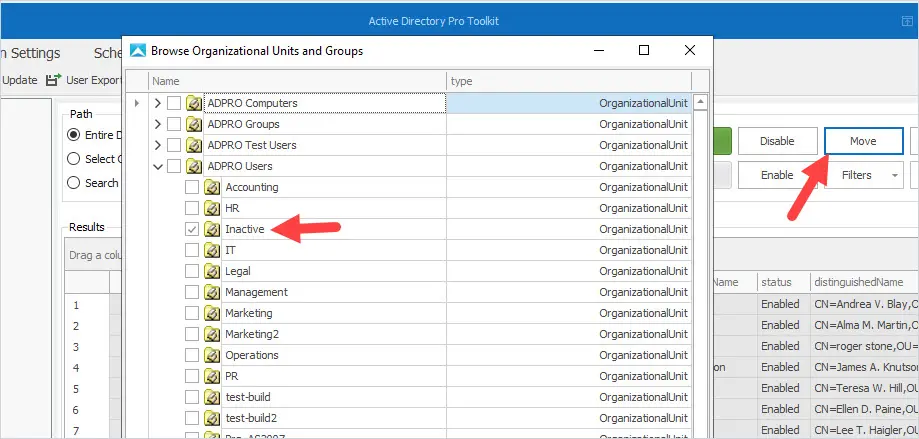Uncheck the Inactive OU checkbox
The height and width of the screenshot is (439, 919).
pyautogui.click(x=192, y=229)
